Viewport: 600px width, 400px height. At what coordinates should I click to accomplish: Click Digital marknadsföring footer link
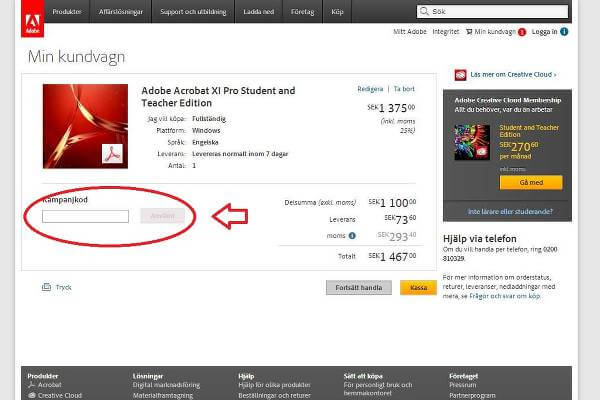click(166, 385)
